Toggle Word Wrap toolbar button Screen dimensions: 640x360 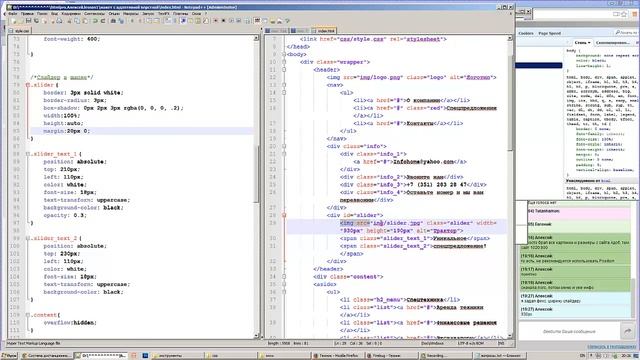click(167, 20)
